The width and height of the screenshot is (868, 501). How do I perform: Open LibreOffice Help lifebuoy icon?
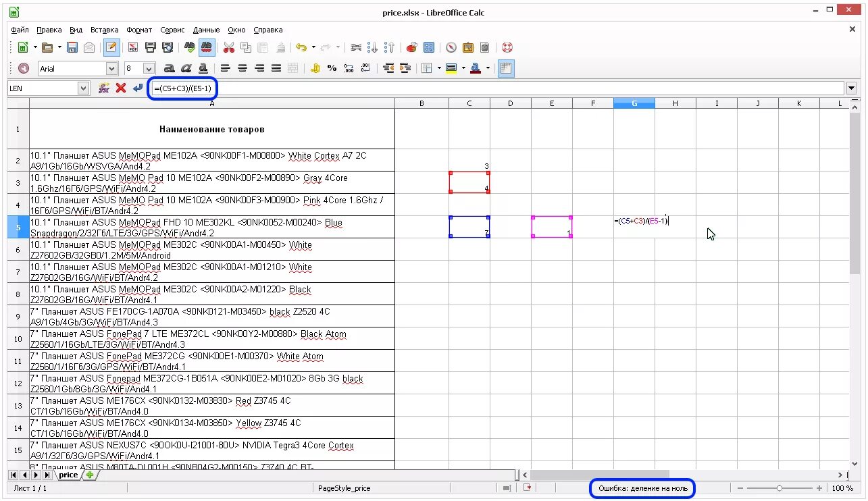point(507,47)
